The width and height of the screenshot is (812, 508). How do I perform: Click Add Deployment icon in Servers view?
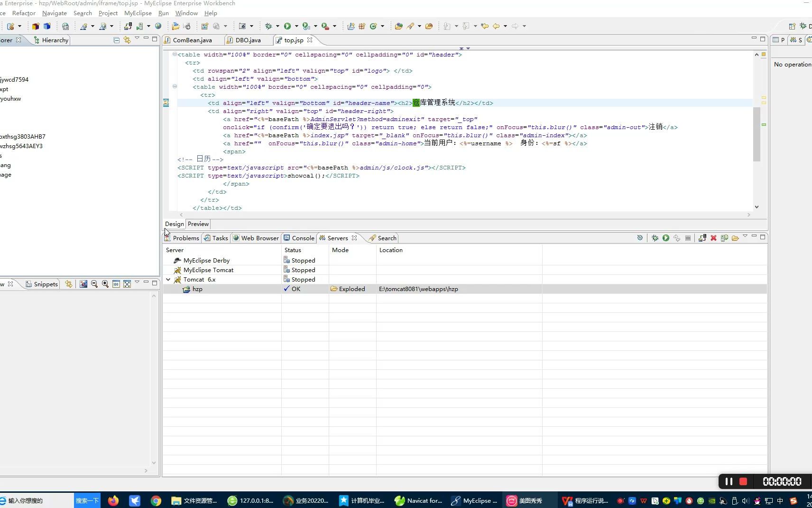tap(702, 238)
